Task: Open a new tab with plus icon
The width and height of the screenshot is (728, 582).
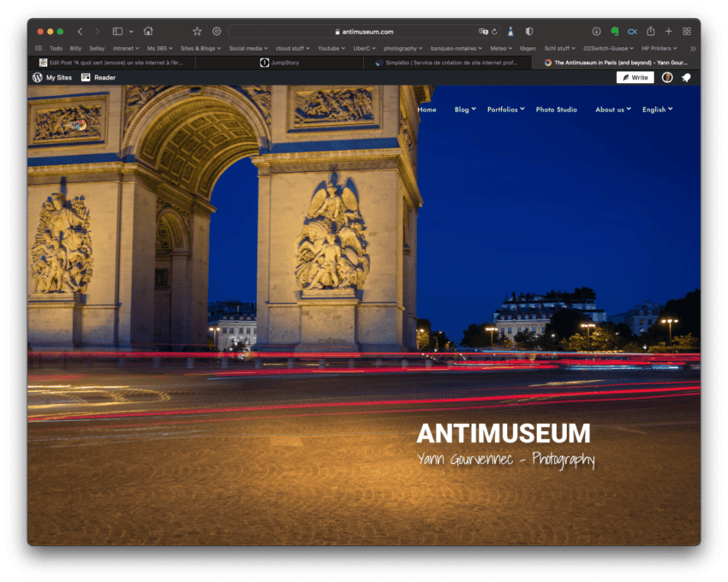Action: (x=669, y=32)
